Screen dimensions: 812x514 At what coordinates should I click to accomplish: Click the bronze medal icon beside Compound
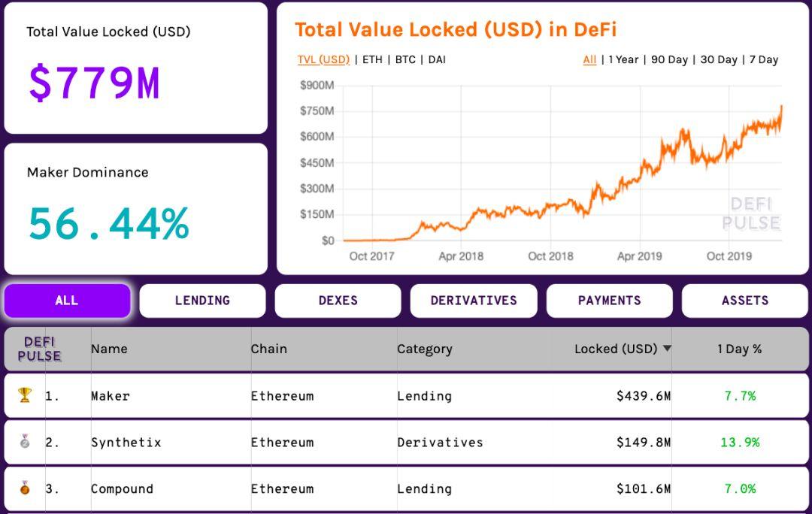(25, 488)
